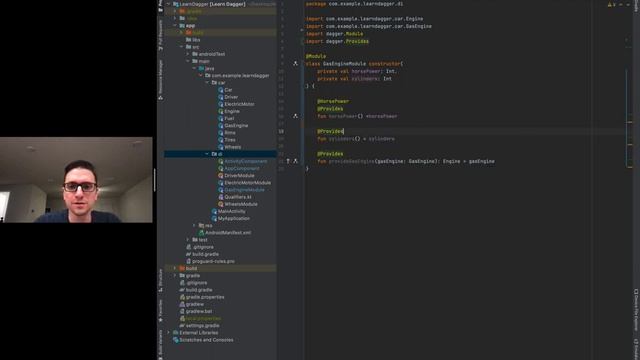Viewport: 640px width, 360px height.
Task: Click import dagger.Provides line
Action: point(337,41)
